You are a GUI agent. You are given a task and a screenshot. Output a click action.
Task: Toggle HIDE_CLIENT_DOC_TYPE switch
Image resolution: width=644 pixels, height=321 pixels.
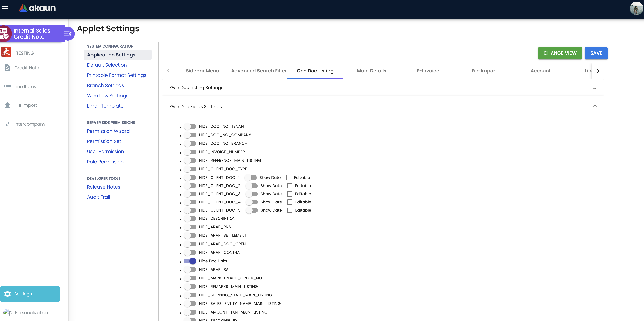[x=190, y=169]
